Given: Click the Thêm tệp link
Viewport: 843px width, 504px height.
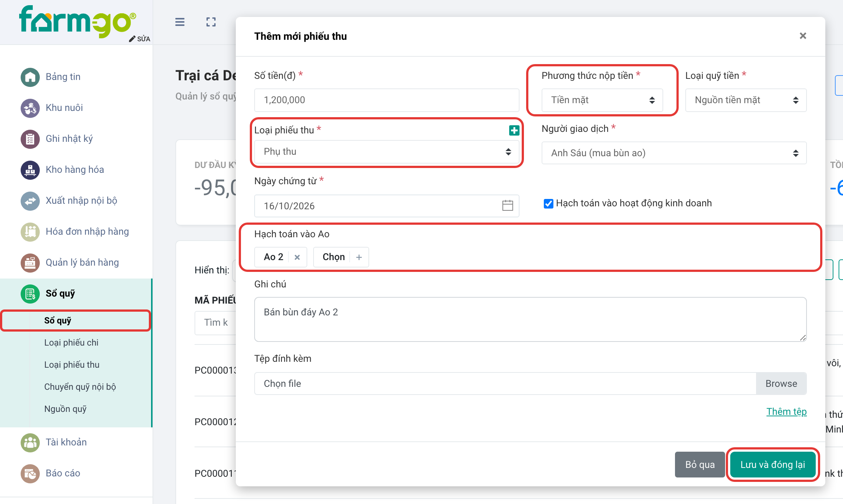Looking at the screenshot, I should point(786,412).
